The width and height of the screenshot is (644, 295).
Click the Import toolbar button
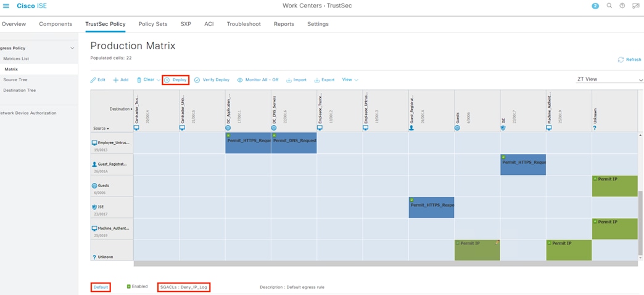[x=296, y=80]
